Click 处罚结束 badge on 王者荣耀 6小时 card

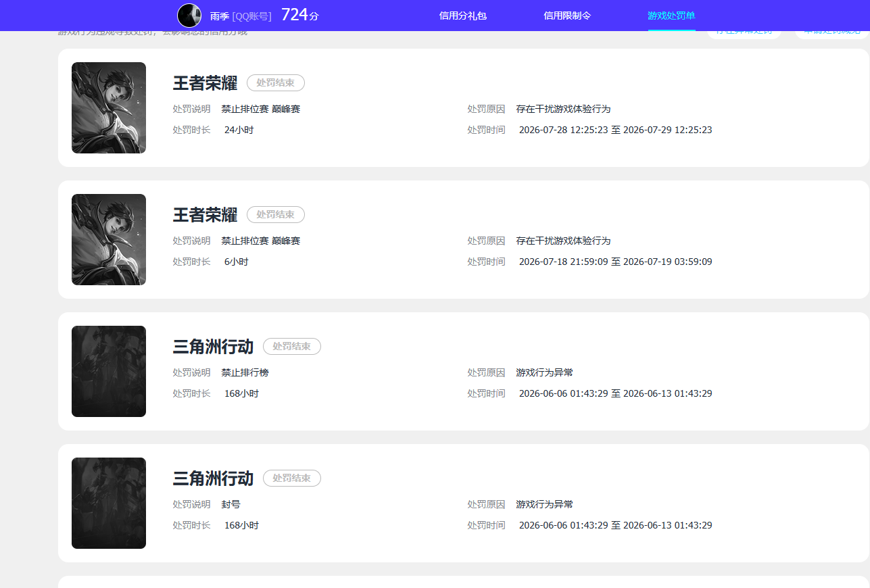click(276, 214)
